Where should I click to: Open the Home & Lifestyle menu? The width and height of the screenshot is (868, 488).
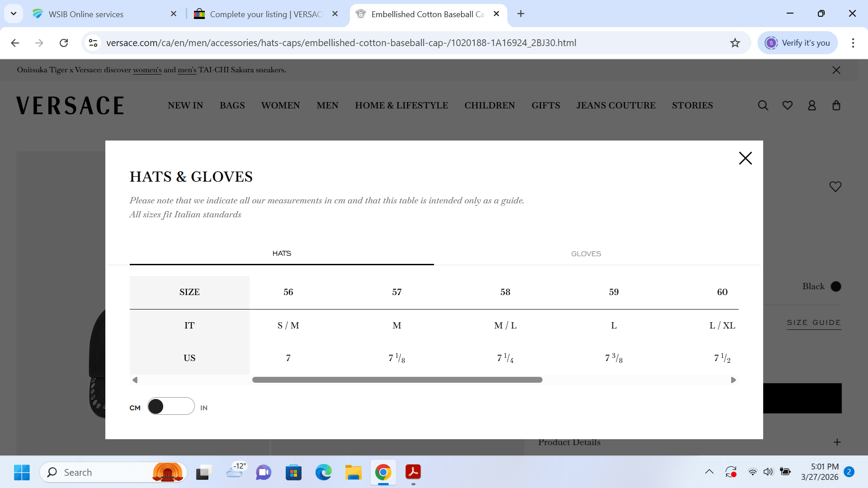401,105
